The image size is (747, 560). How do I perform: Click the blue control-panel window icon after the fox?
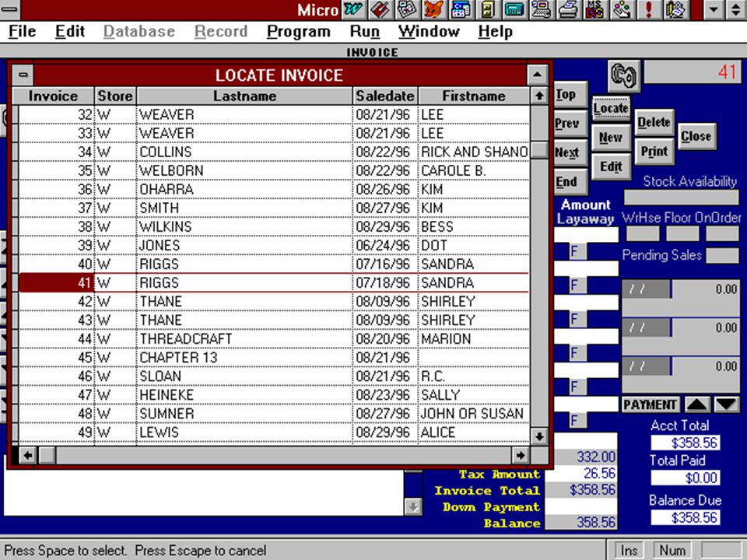click(460, 9)
